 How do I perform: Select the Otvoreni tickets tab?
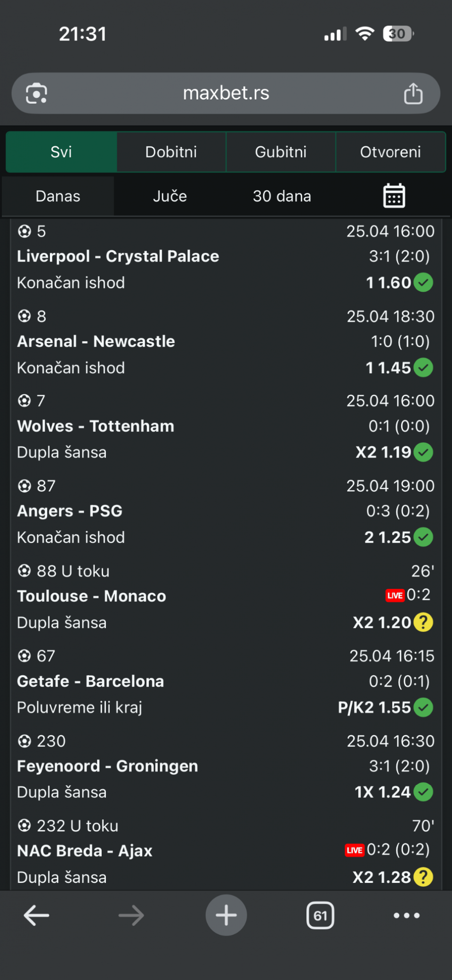390,152
